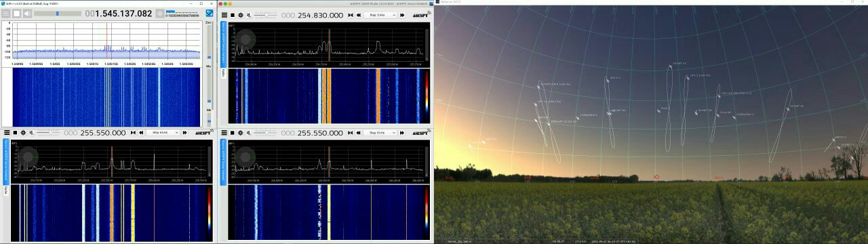Toggle SDR++ tuning mode icon beside the frequency

pyautogui.click(x=160, y=14)
